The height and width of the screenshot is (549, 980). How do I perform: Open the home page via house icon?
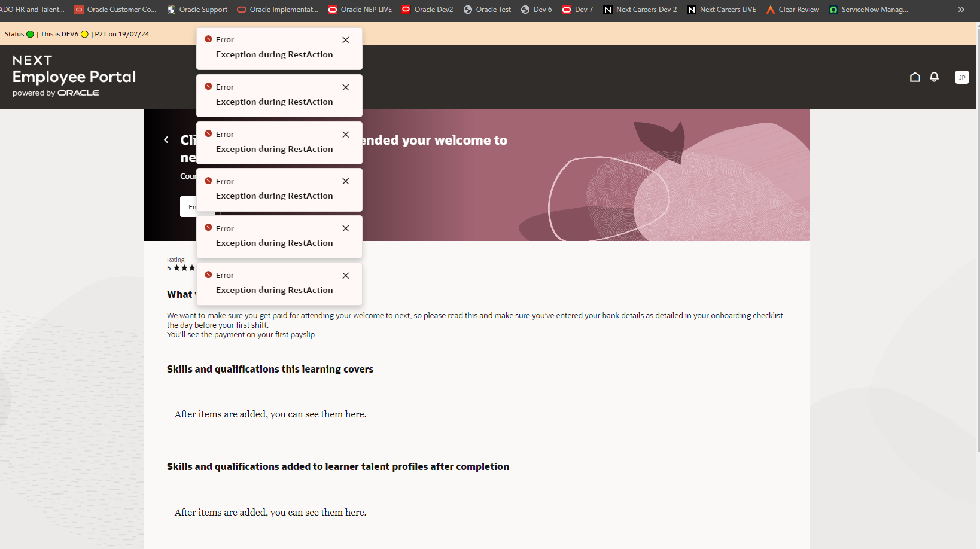[x=915, y=77]
